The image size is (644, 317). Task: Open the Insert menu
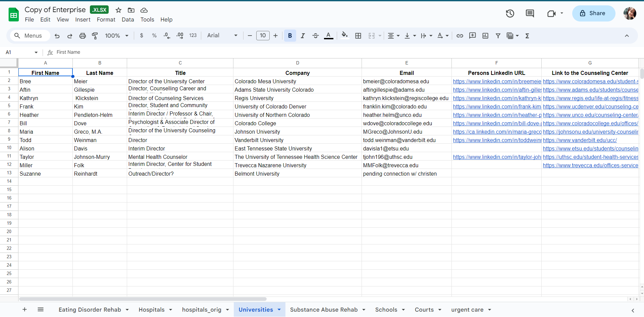[83, 19]
